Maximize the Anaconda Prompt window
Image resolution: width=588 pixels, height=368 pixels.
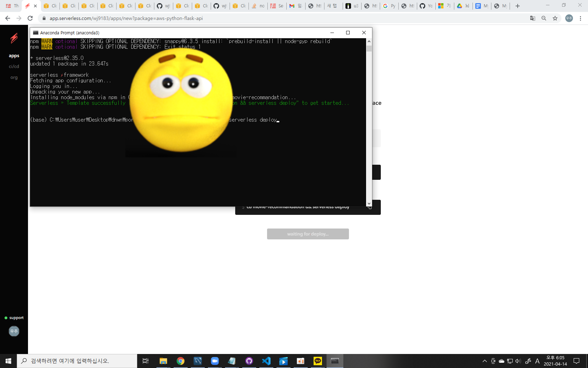coord(348,33)
